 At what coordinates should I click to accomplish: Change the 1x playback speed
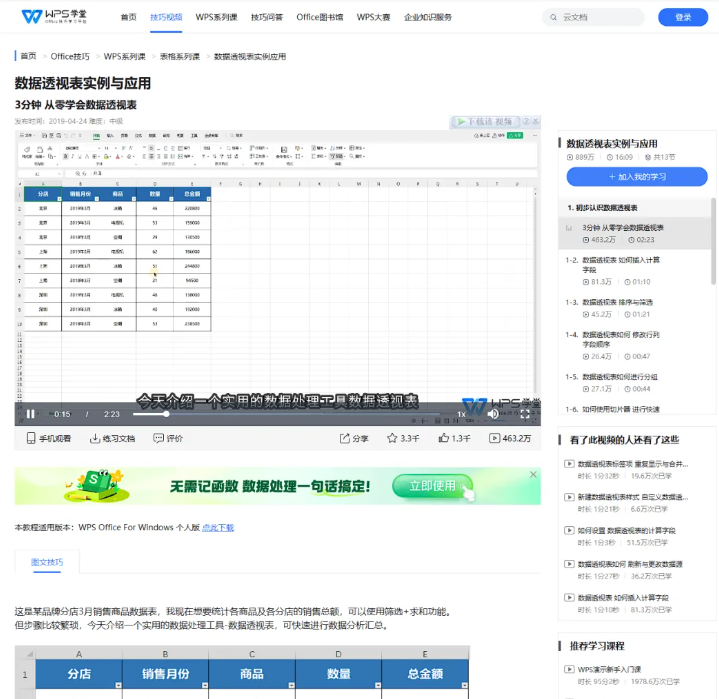click(x=461, y=414)
